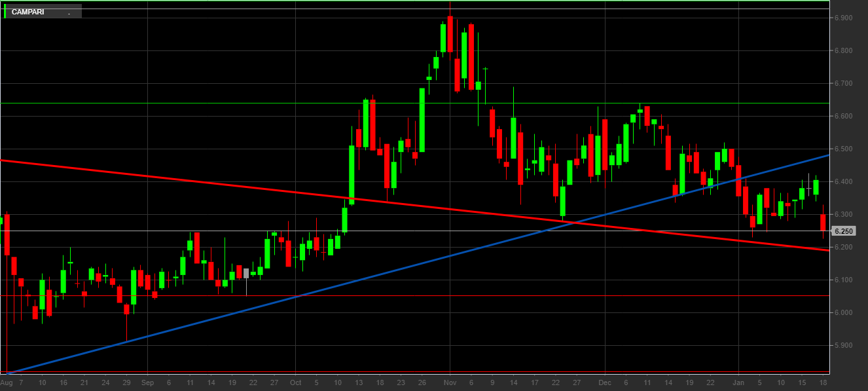The image size is (868, 391).
Task: Click the Aug label on time axis
Action: tap(7, 382)
